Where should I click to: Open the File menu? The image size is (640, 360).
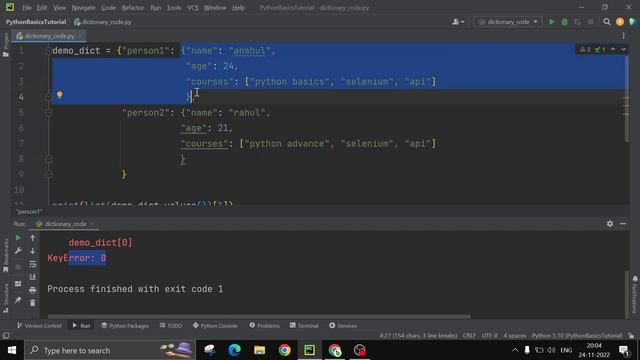[x=27, y=8]
